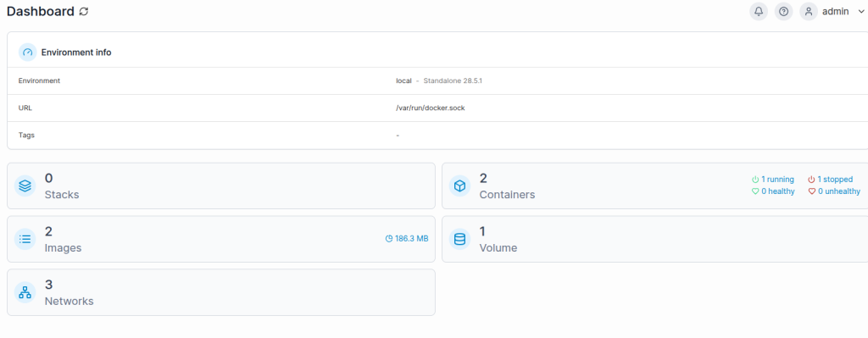Open the Images card label
This screenshot has height=338, width=868.
click(x=63, y=248)
